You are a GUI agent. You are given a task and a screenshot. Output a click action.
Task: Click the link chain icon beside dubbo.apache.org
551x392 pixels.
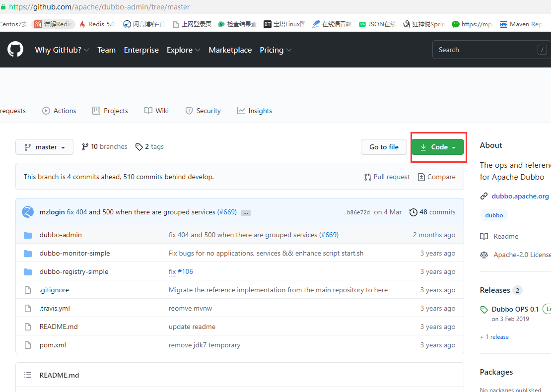pyautogui.click(x=484, y=196)
